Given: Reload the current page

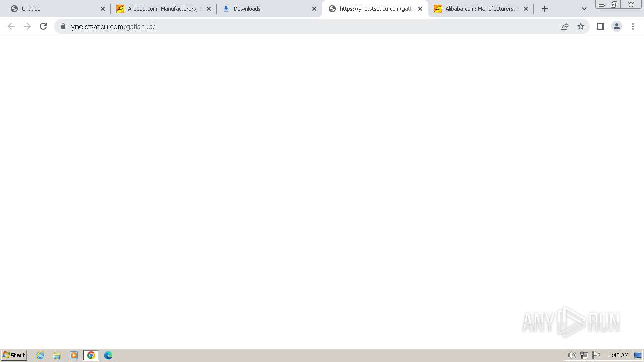Looking at the screenshot, I should click(x=43, y=26).
